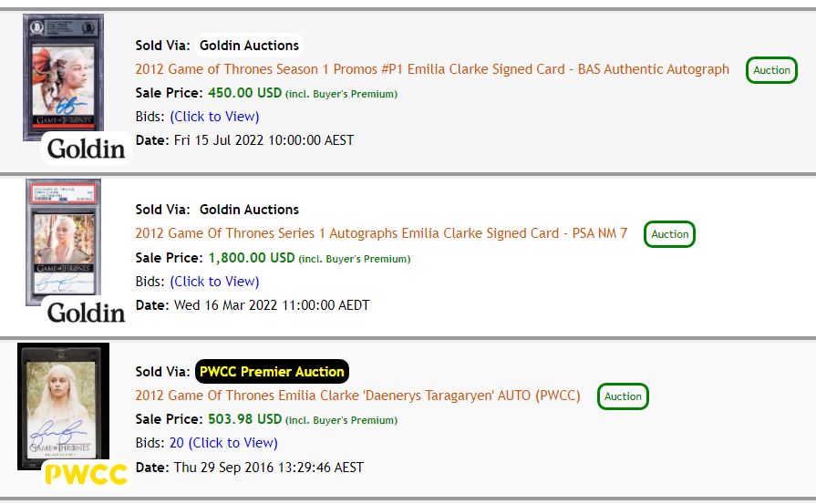Click the PWCC Premier Auction seller label
This screenshot has height=504, width=816.
272,371
